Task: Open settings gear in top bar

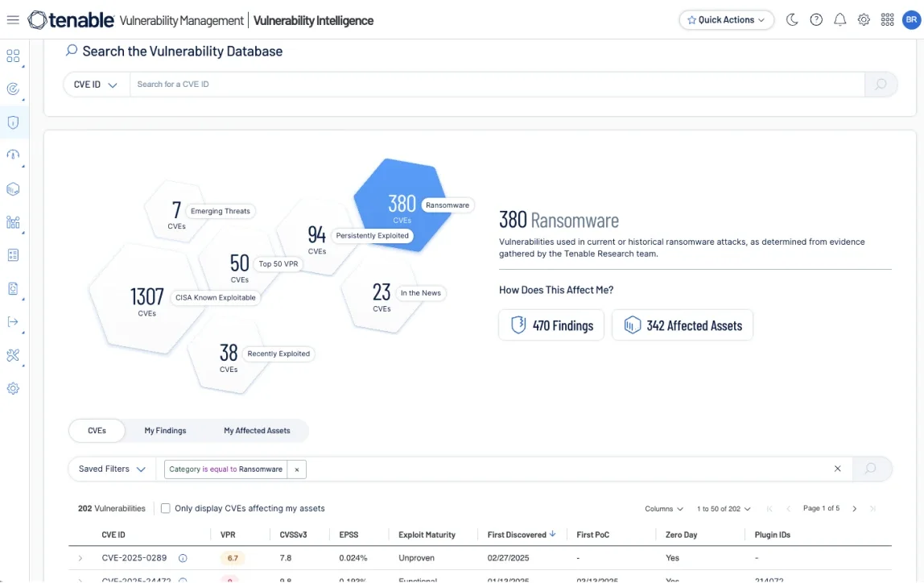Action: coord(864,20)
